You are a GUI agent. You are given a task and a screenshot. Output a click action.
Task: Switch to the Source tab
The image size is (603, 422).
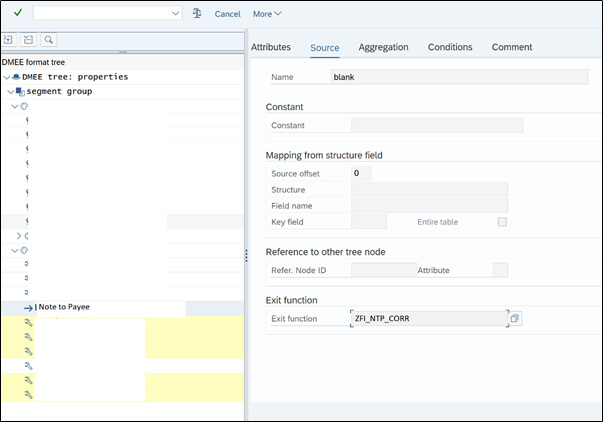(x=325, y=48)
